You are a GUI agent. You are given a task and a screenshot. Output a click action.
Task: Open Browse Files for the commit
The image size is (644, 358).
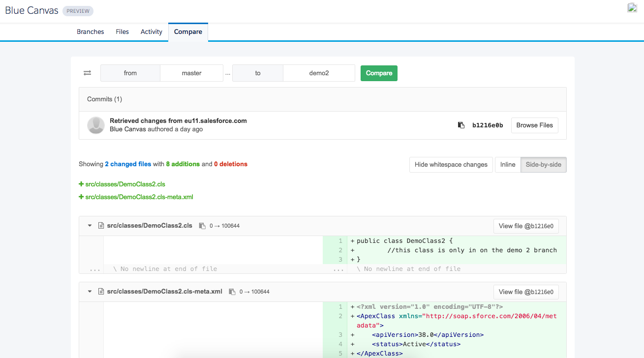coord(535,125)
